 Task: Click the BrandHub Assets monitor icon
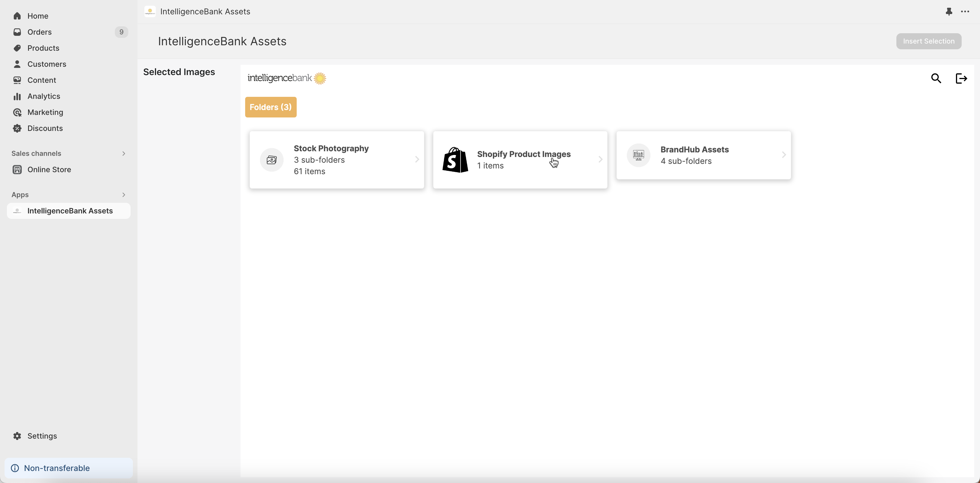tap(638, 155)
